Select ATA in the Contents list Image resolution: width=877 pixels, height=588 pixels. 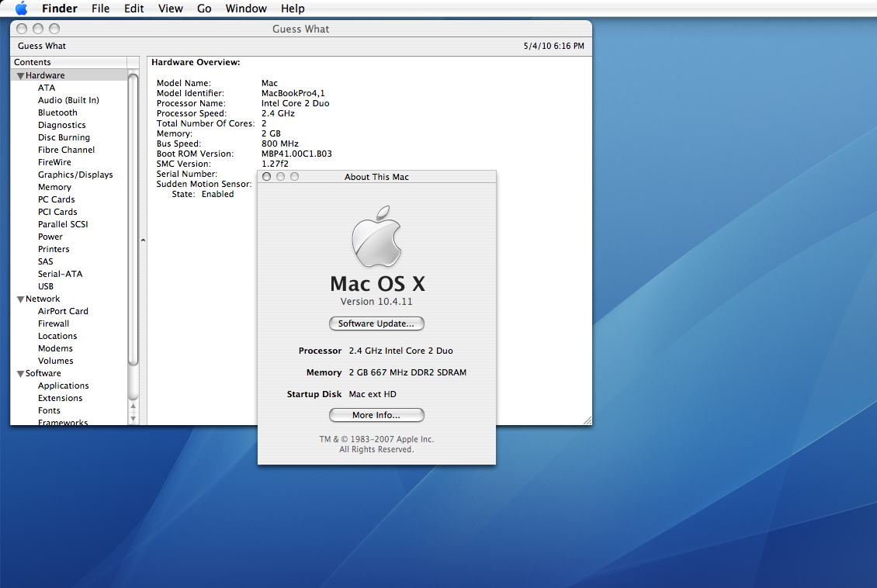pyautogui.click(x=47, y=88)
